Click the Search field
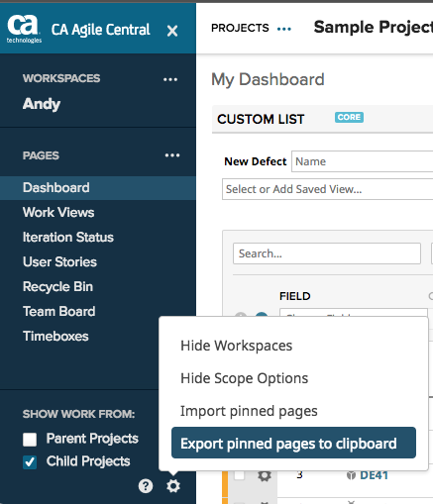 point(327,253)
